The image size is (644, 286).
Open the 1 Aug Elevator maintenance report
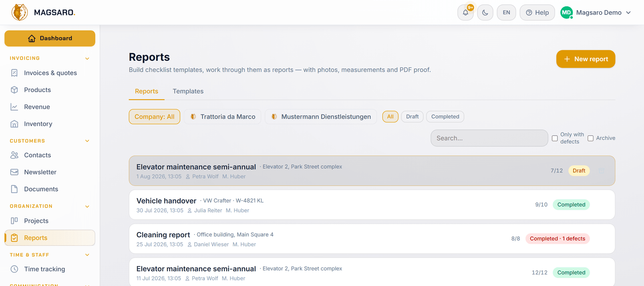click(x=372, y=171)
